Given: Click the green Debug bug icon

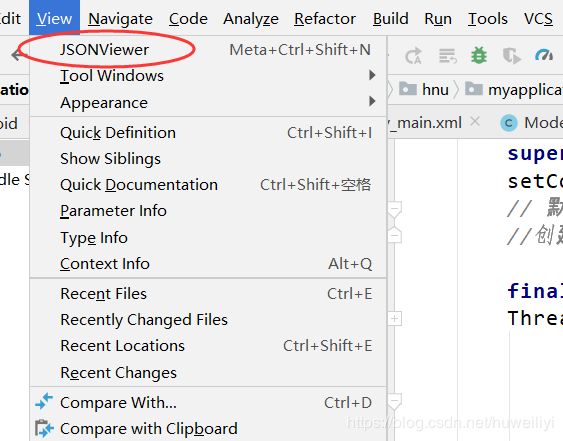Looking at the screenshot, I should (479, 56).
